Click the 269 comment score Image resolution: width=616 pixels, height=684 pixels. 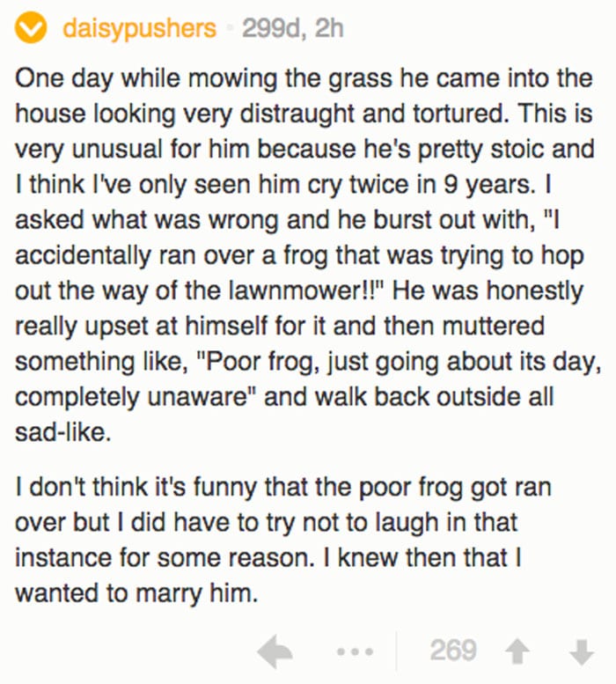tap(453, 651)
